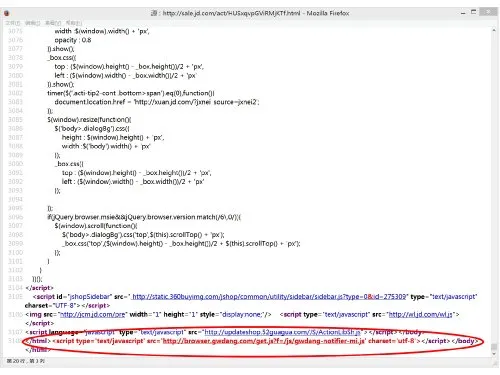
Task: Open the fourth menu (帮助) in menu bar
Action: 74,23
